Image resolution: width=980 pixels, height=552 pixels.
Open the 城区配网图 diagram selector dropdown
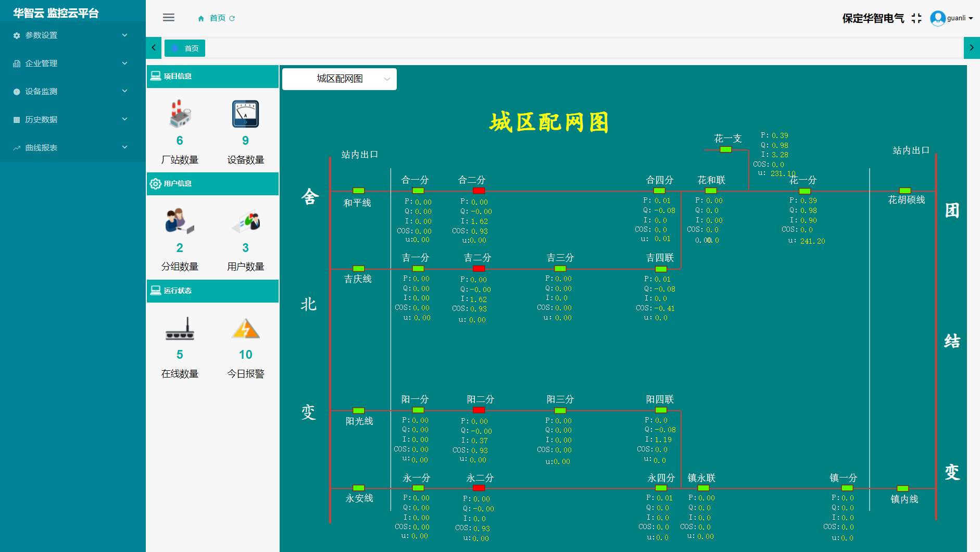pos(340,79)
